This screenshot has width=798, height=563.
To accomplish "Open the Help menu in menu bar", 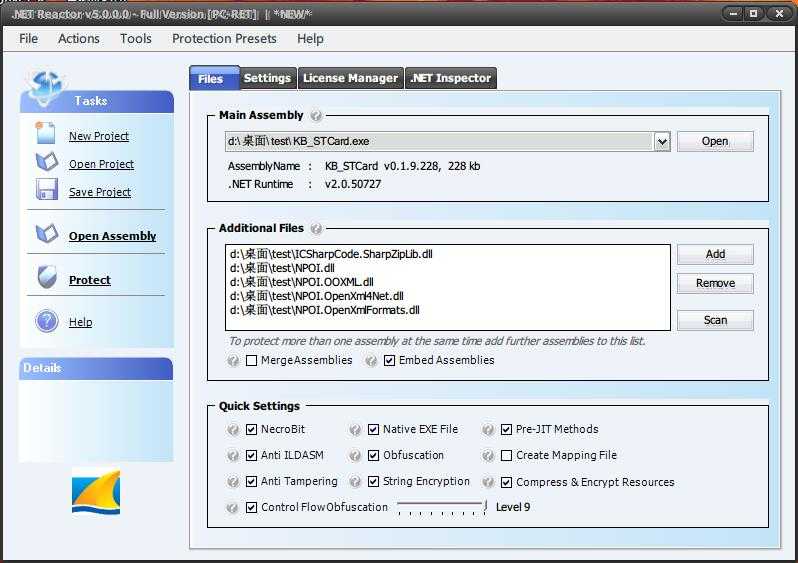I will (310, 39).
